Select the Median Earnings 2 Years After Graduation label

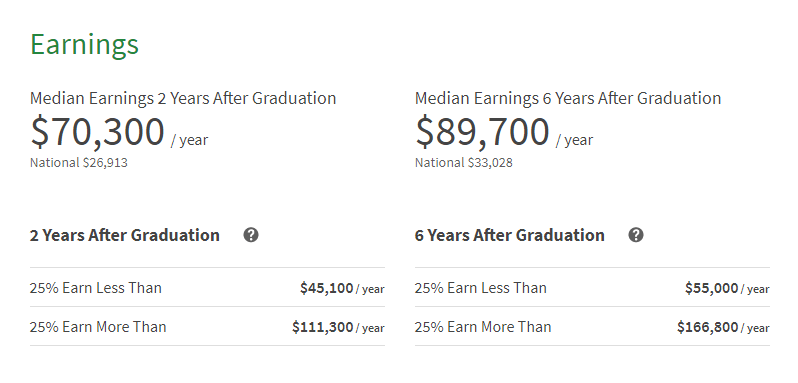[x=183, y=98]
